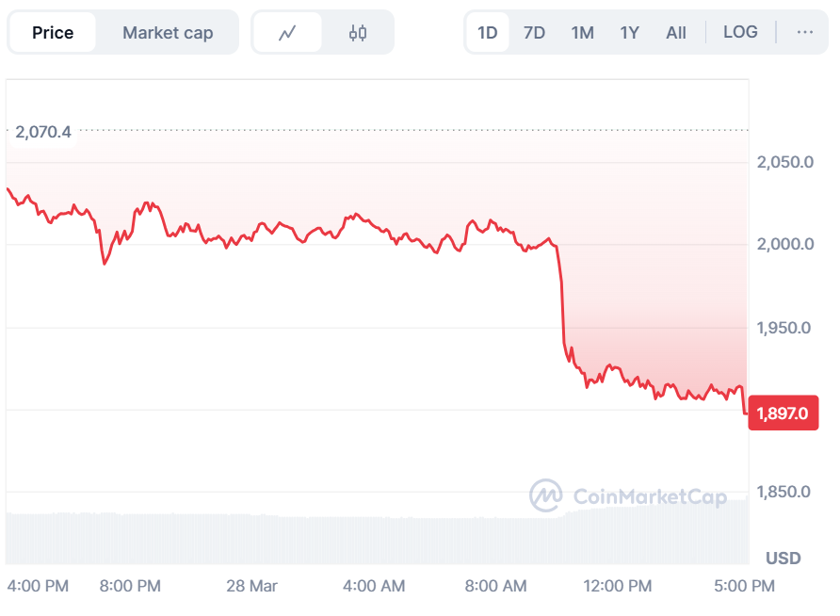The height and width of the screenshot is (616, 840).
Task: Click the 2,000.0 price axis label
Action: click(784, 245)
